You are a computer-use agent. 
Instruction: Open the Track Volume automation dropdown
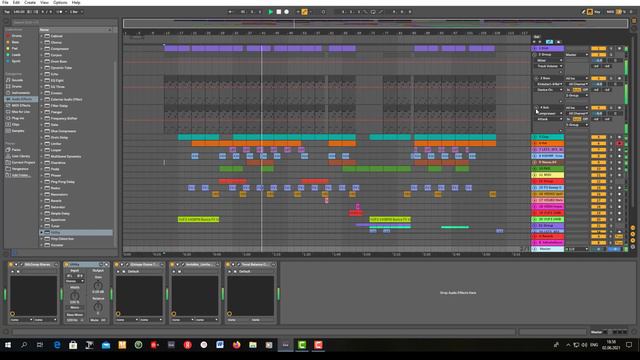pos(549,66)
